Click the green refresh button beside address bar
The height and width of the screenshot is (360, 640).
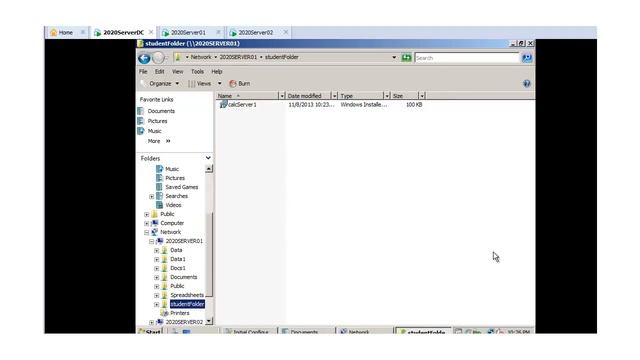point(406,58)
